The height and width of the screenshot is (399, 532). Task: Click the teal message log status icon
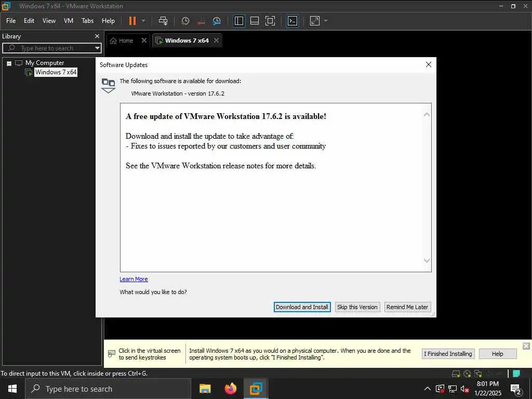pyautogui.click(x=516, y=374)
